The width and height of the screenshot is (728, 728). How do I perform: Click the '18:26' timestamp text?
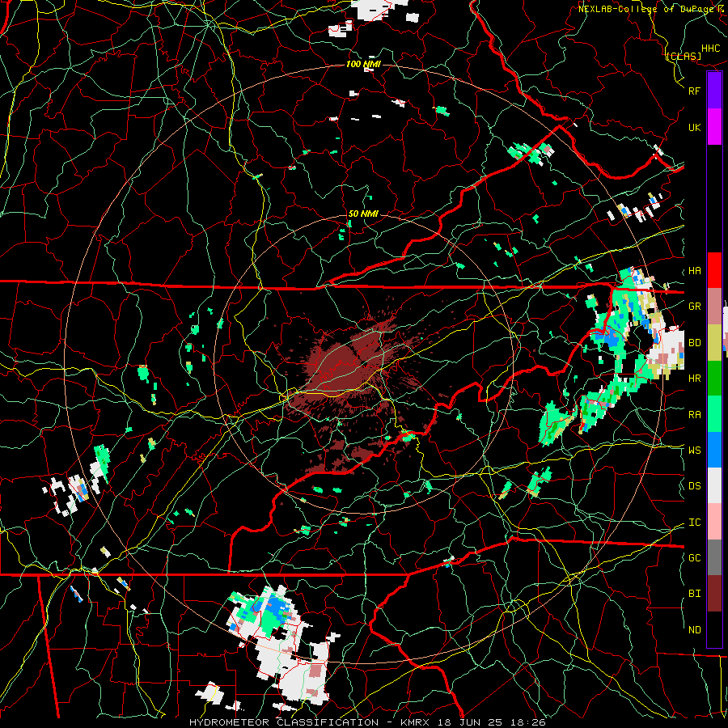[530, 722]
